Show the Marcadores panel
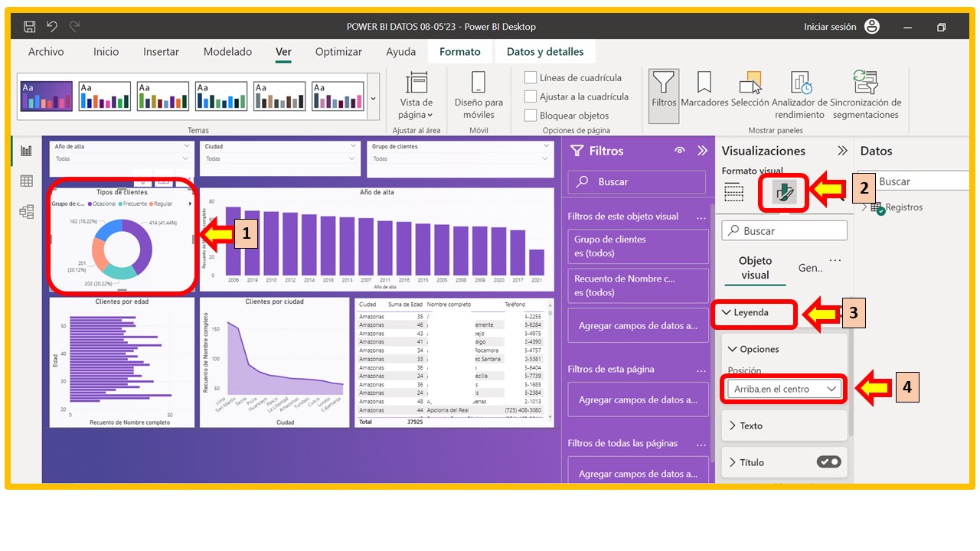 (704, 90)
